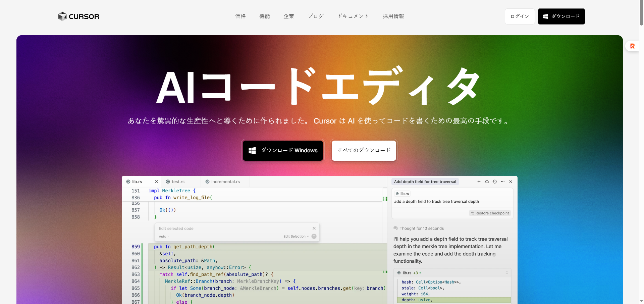Click the brain icon beside Thought for 10 seconds
Screen dimensions: 644x304
pyautogui.click(x=395, y=228)
